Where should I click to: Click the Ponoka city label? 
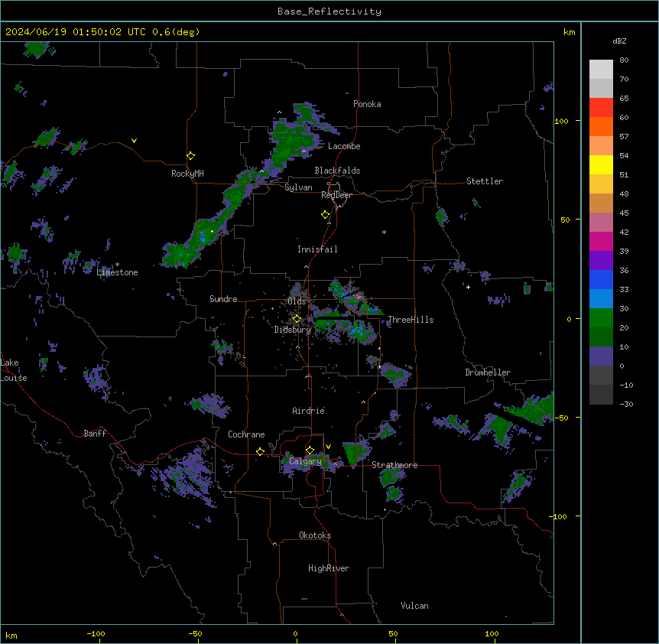click(x=367, y=104)
